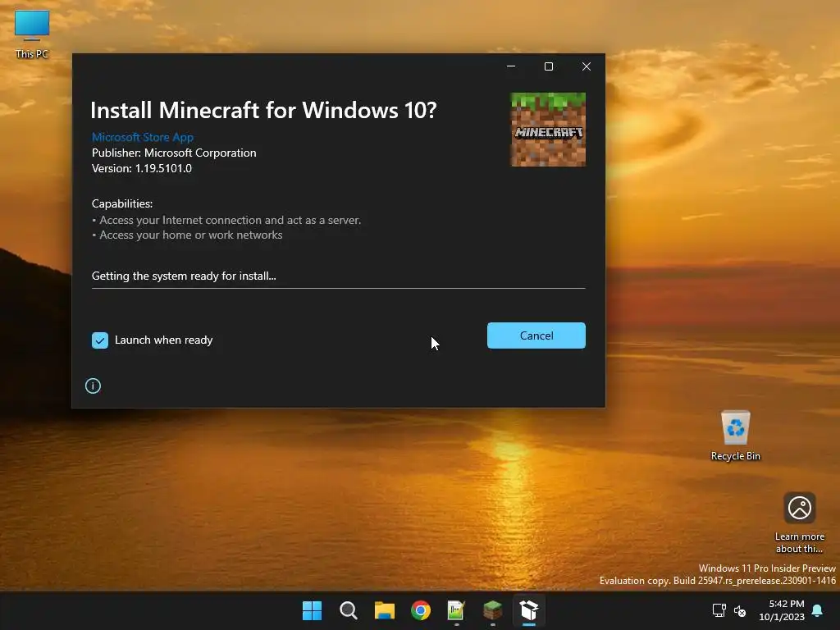Launch File Explorer from taskbar
Viewport: 840px width, 630px height.
tap(385, 610)
